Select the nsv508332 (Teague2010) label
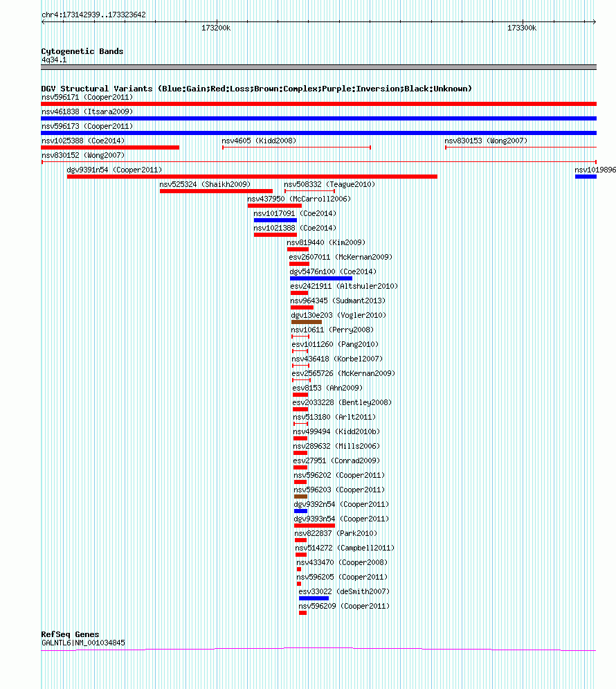616x689 pixels. point(329,184)
